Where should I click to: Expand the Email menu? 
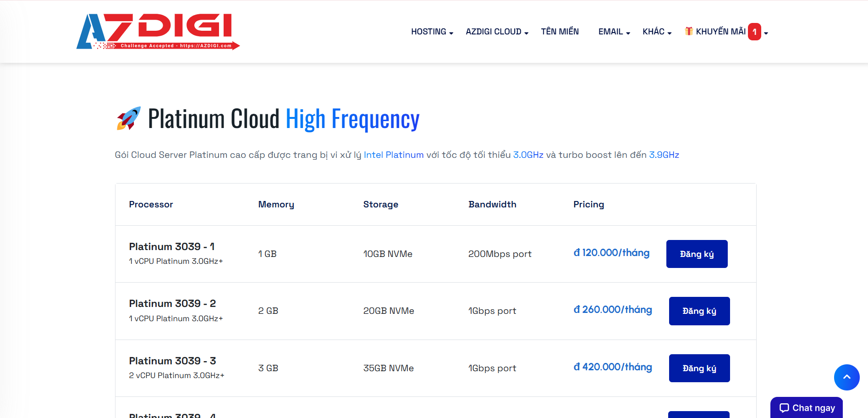coord(614,32)
